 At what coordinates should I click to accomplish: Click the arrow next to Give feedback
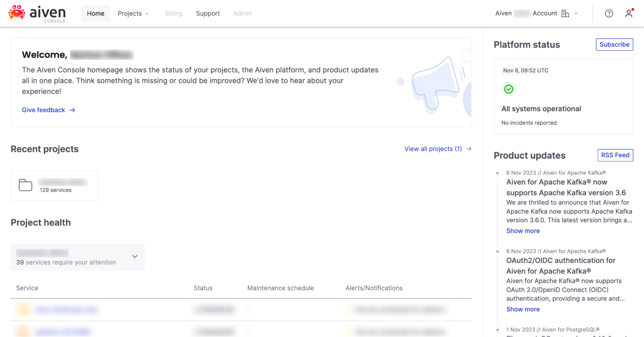tap(72, 110)
